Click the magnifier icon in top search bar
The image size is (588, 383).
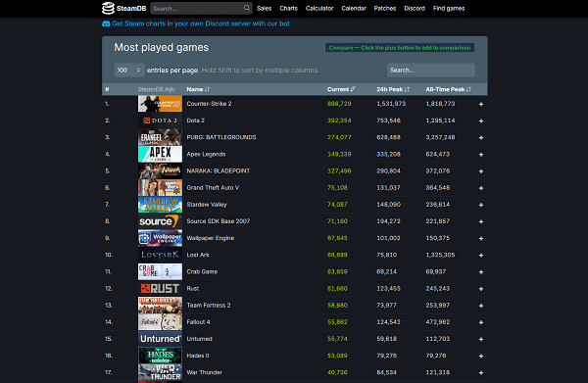246,8
